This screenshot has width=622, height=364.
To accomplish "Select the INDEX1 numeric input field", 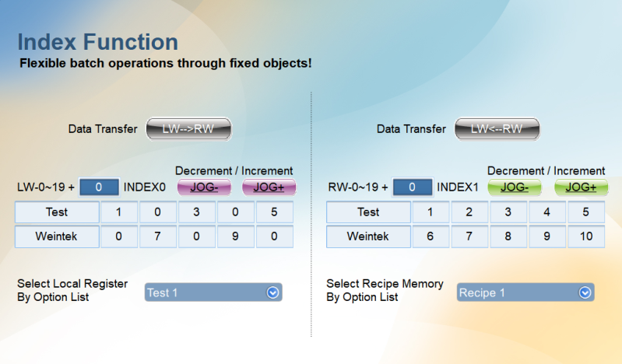I will tap(412, 187).
